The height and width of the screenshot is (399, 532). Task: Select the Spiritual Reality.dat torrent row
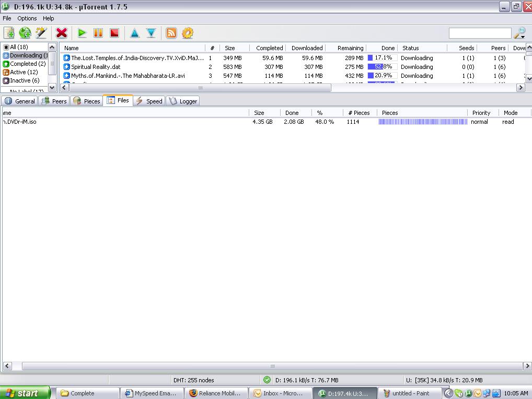click(96, 67)
